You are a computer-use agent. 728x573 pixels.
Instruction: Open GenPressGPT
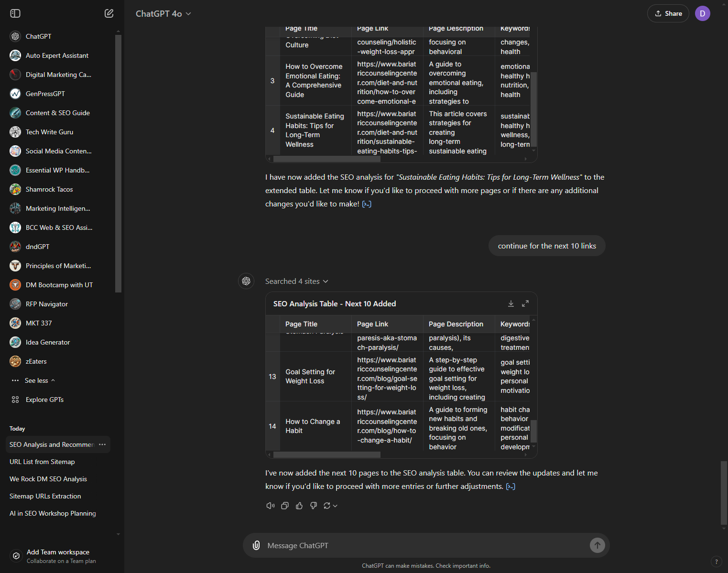tap(60, 94)
